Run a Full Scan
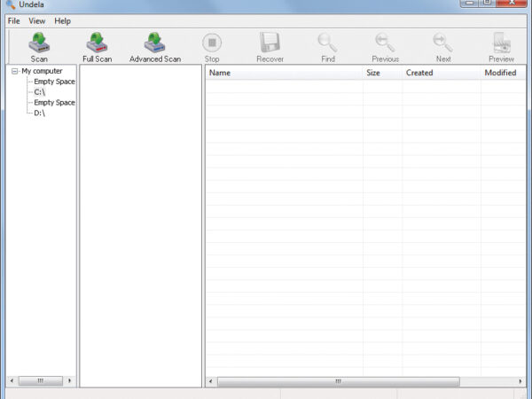This screenshot has height=399, width=532. pos(97,46)
